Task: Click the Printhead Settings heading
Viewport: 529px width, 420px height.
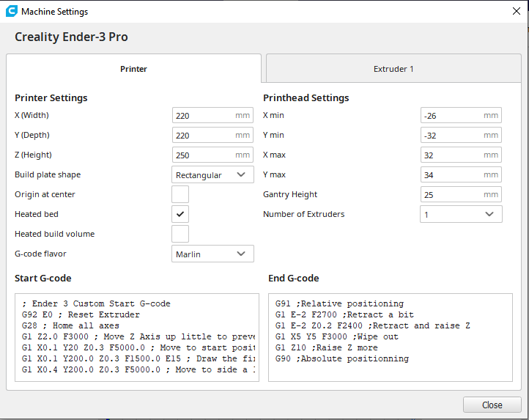Action: point(306,98)
